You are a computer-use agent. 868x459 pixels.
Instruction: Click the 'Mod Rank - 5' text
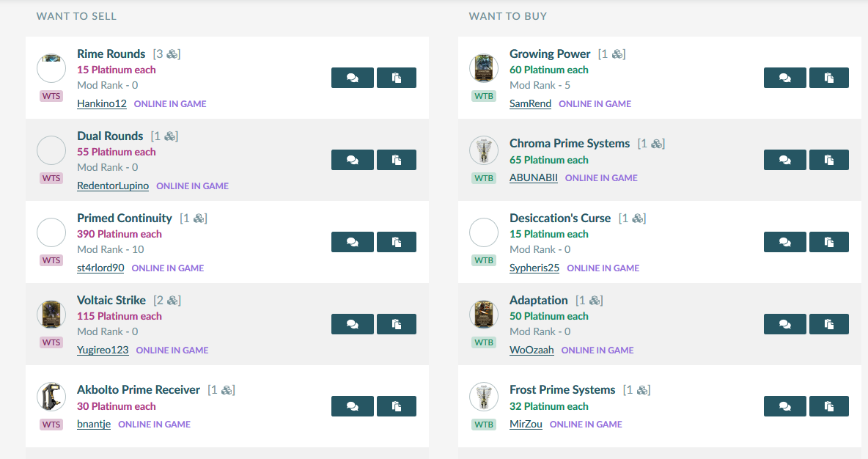[540, 85]
